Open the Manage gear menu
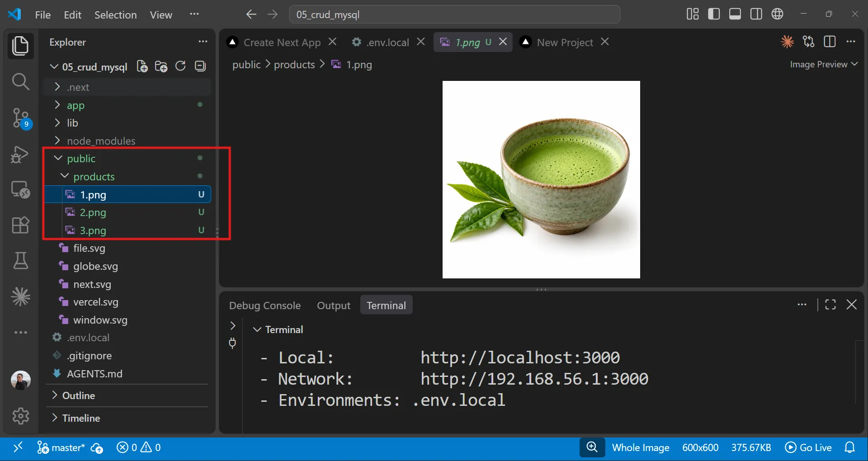 20,416
